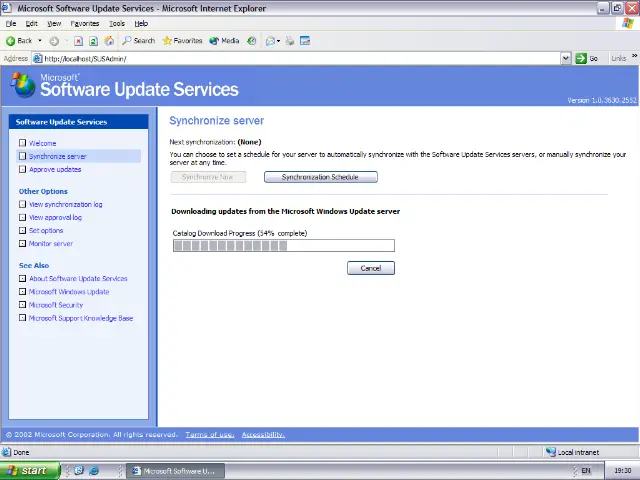Cancel the catalog download
This screenshot has height=480, width=640.
371,268
